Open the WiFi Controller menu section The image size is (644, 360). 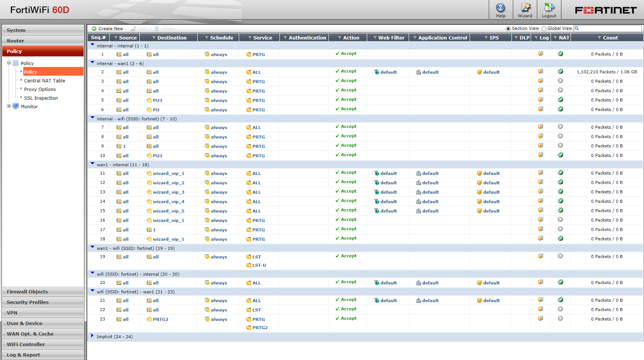click(x=43, y=344)
